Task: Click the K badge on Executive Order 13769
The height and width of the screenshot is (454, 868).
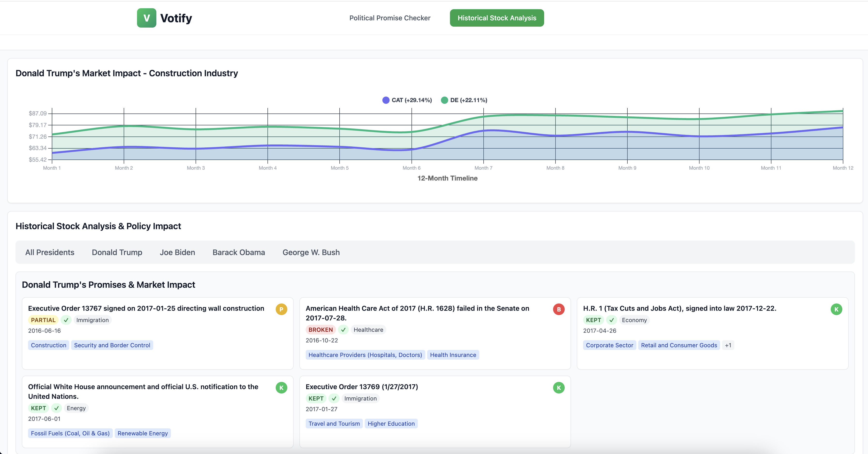Action: point(558,388)
